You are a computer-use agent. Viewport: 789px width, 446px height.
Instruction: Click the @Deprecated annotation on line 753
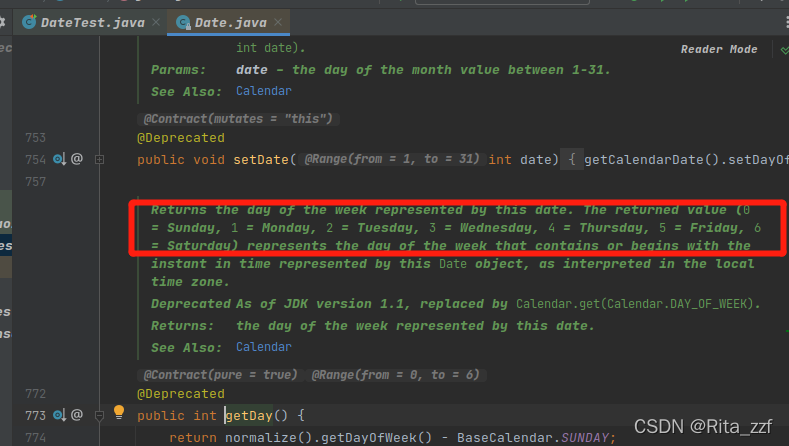181,138
